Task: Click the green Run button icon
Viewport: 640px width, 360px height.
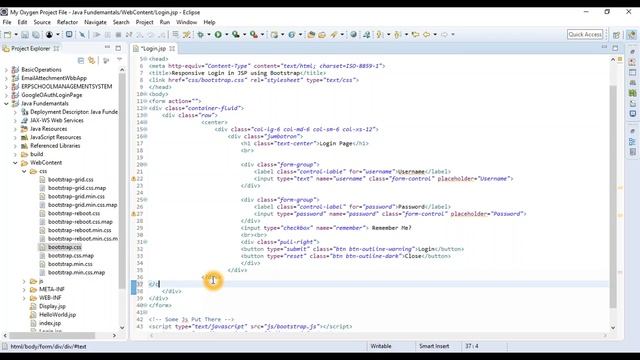Action: (x=218, y=35)
